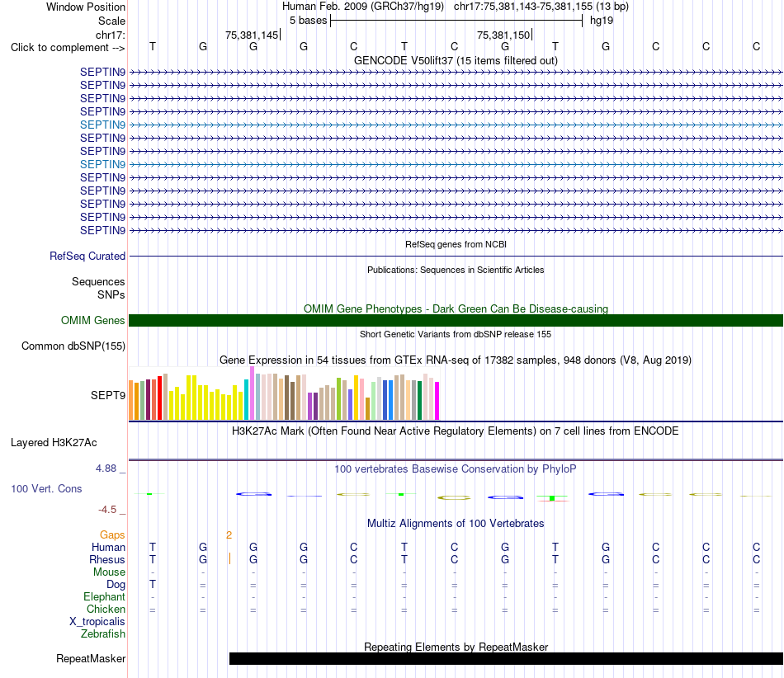Click the orange insertion bar in Rhesus row
The width and height of the screenshot is (784, 678).
coord(229,558)
